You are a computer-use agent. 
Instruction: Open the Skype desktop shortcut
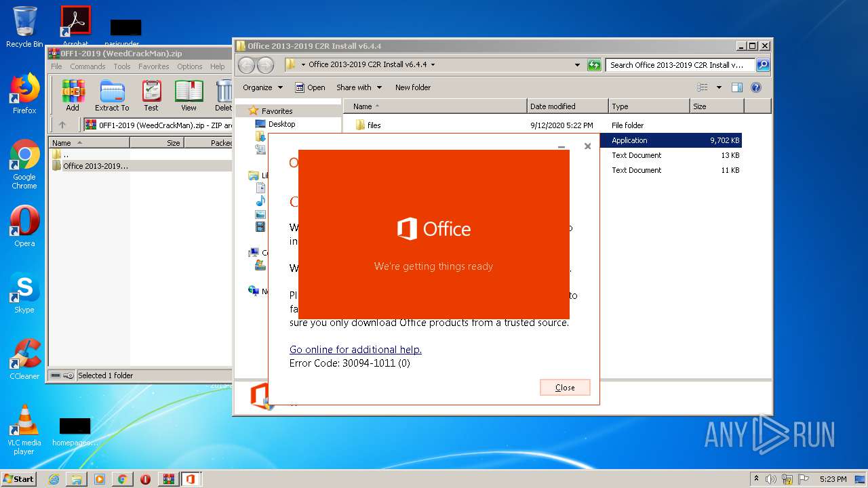24,293
